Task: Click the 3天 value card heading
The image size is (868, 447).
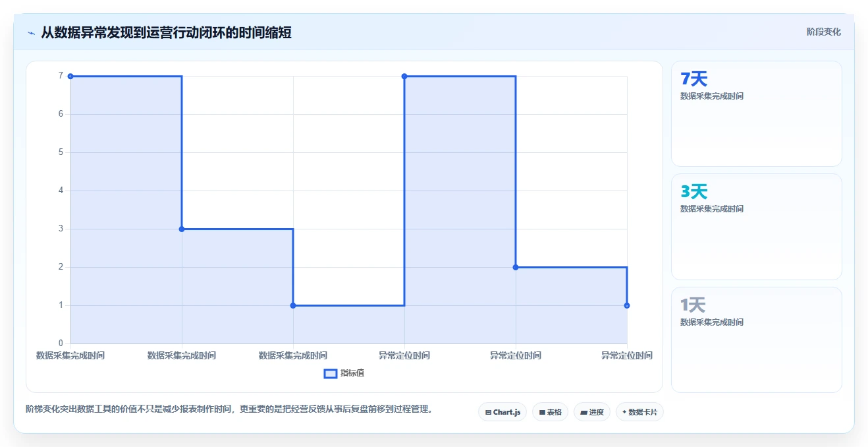Action: [x=693, y=192]
